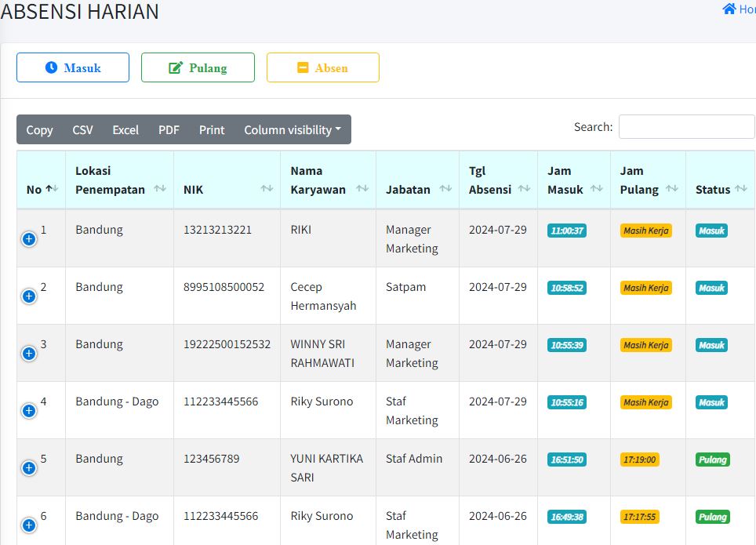
Task: Click jam masuk badge 10:55:39
Action: 567,345
